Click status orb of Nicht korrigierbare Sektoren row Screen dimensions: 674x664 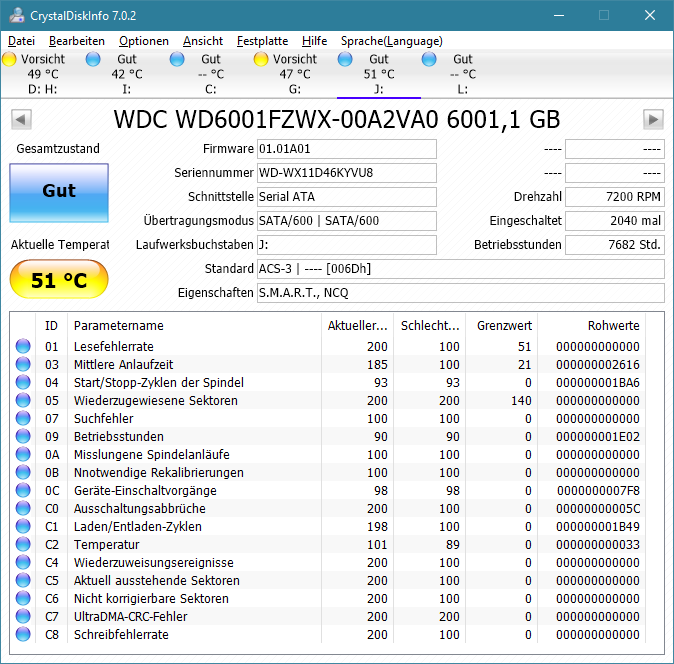pyautogui.click(x=23, y=599)
